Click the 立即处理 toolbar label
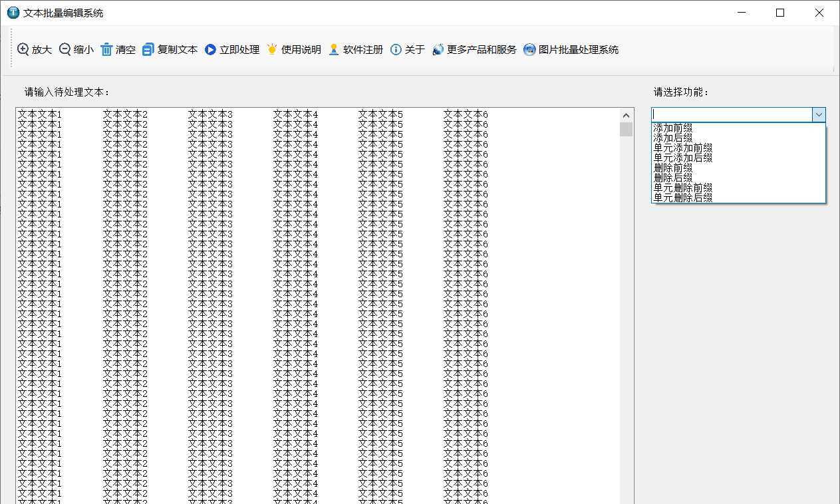Viewport: 840px width, 504px height. point(239,50)
